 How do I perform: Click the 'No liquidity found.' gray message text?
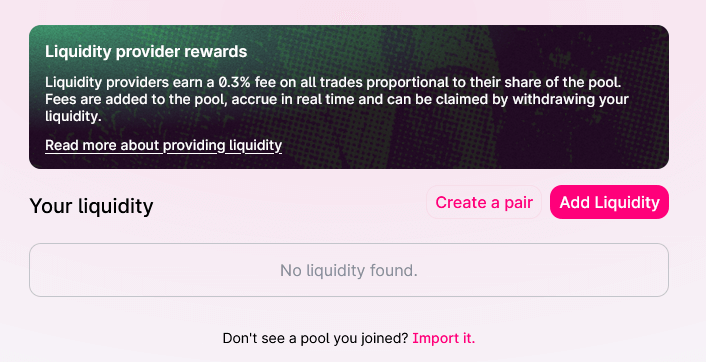tap(349, 271)
